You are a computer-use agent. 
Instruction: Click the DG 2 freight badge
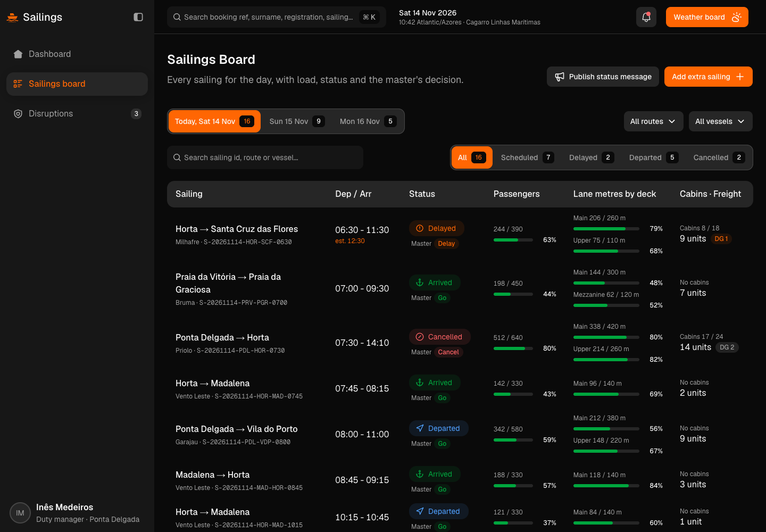coord(727,347)
